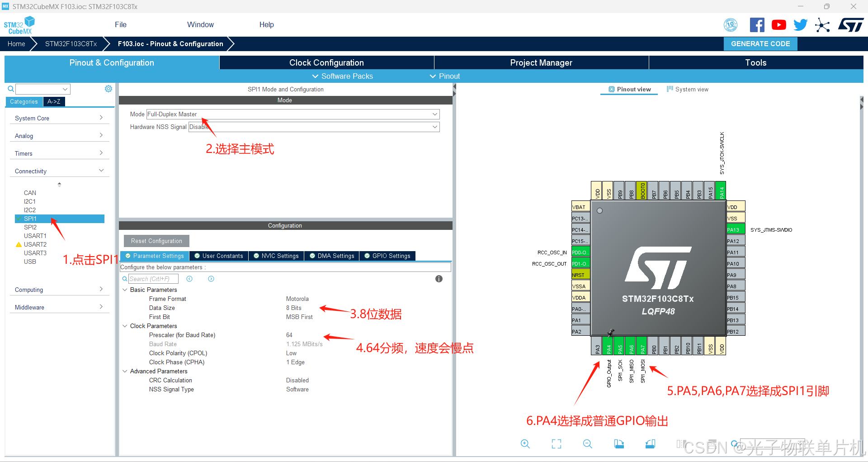Click the PA4 pin on the chip
868x462 pixels.
pyautogui.click(x=609, y=346)
